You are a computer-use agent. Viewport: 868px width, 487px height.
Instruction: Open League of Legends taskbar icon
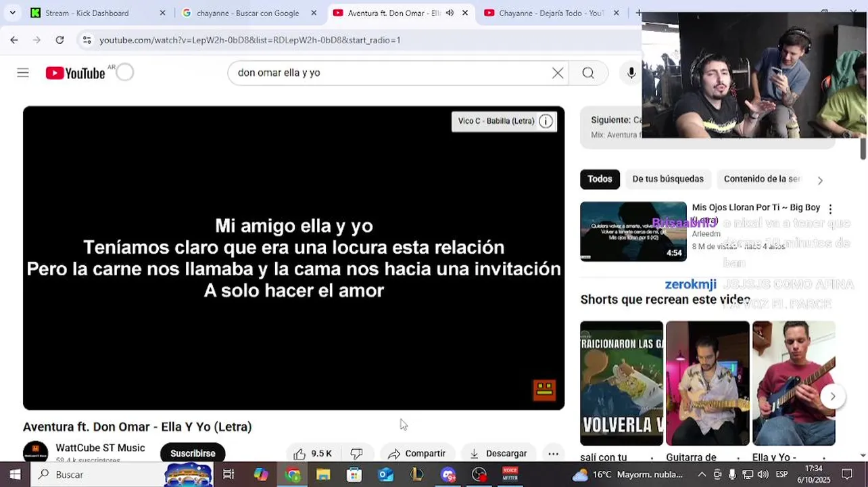417,475
